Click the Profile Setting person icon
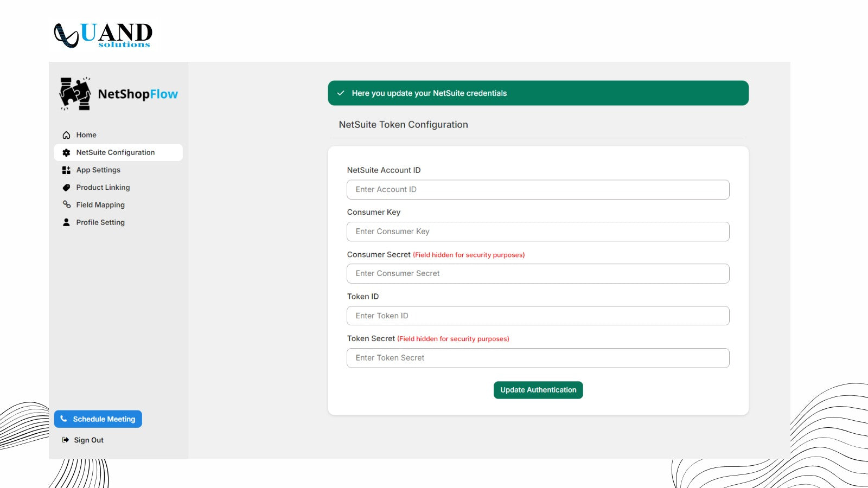 [66, 222]
